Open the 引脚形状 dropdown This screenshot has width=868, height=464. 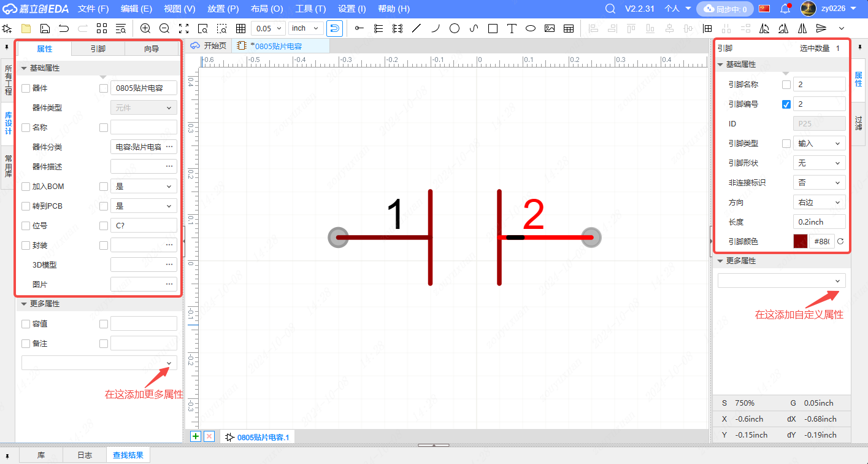click(x=819, y=163)
